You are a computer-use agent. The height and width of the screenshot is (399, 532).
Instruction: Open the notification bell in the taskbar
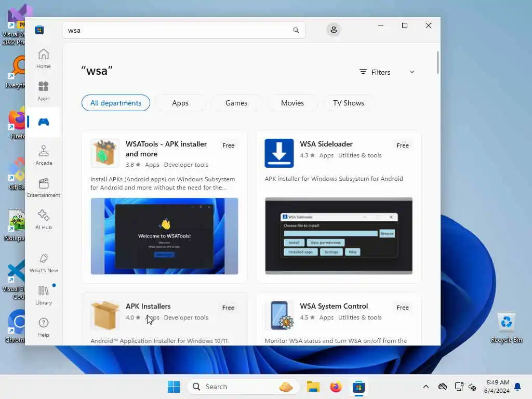[x=518, y=387]
